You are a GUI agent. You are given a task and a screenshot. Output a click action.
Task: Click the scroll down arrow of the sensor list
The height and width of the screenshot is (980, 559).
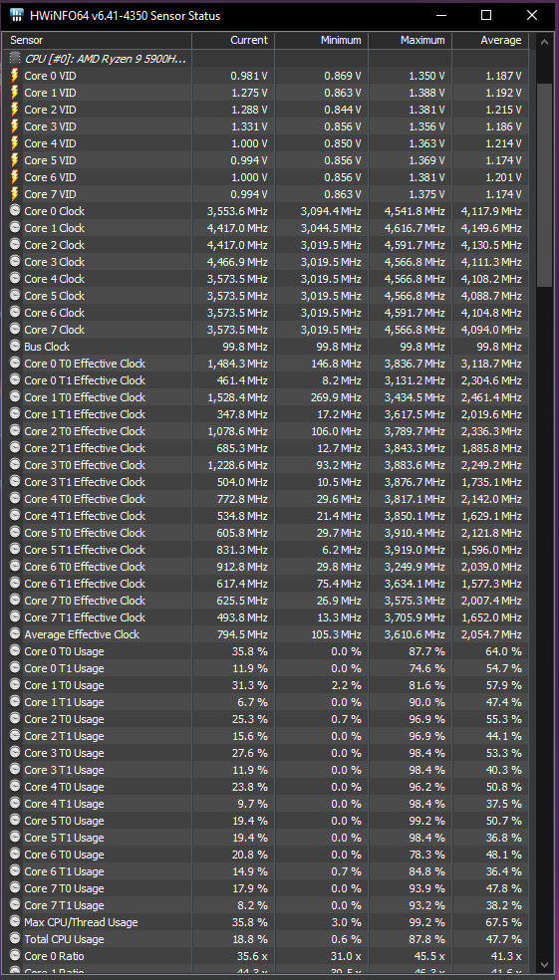(544, 965)
